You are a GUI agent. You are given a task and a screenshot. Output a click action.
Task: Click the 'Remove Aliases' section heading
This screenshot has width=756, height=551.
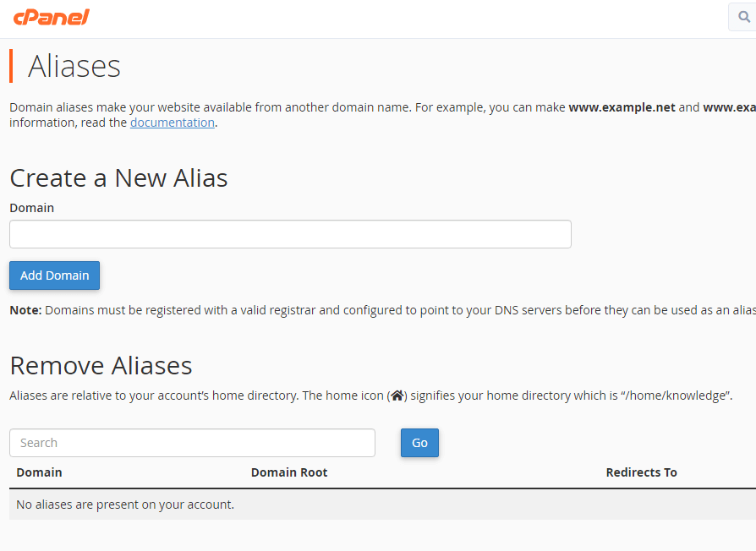point(101,365)
